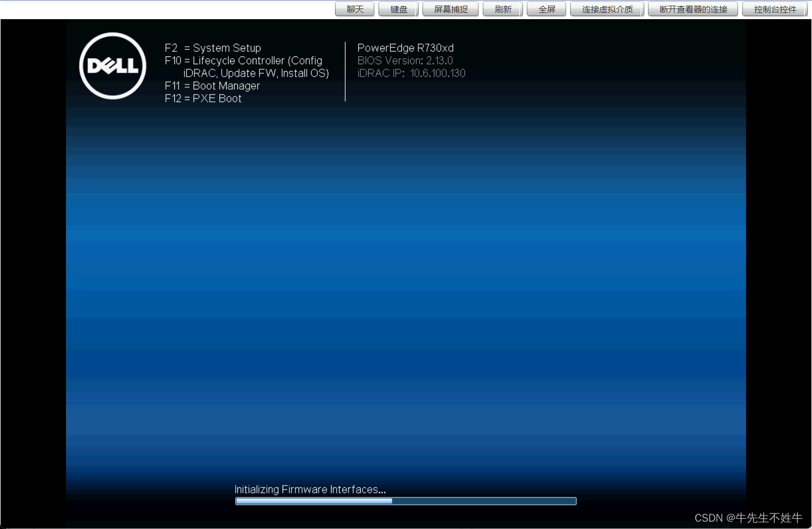Click the 'BIOS Version: 2.13.0' text
Viewport: 812px width, 529px height.
[x=405, y=60]
